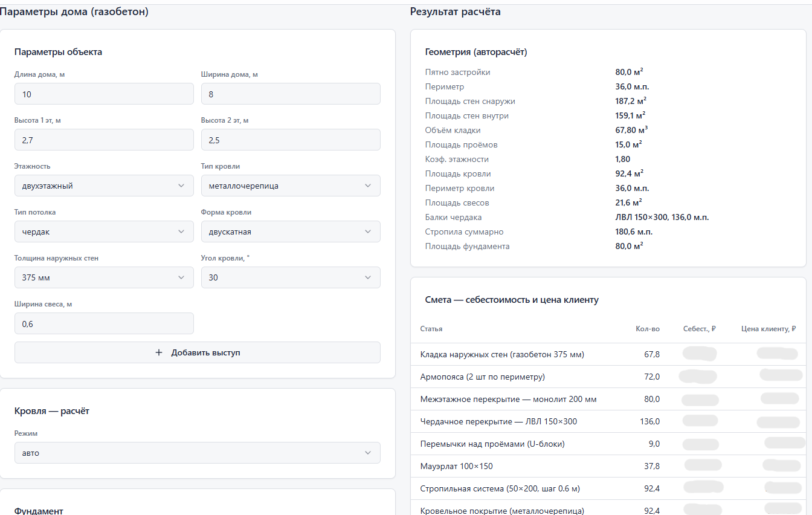The width and height of the screenshot is (812, 515).
Task: Focus the Высота 2 эт input field
Action: point(291,140)
